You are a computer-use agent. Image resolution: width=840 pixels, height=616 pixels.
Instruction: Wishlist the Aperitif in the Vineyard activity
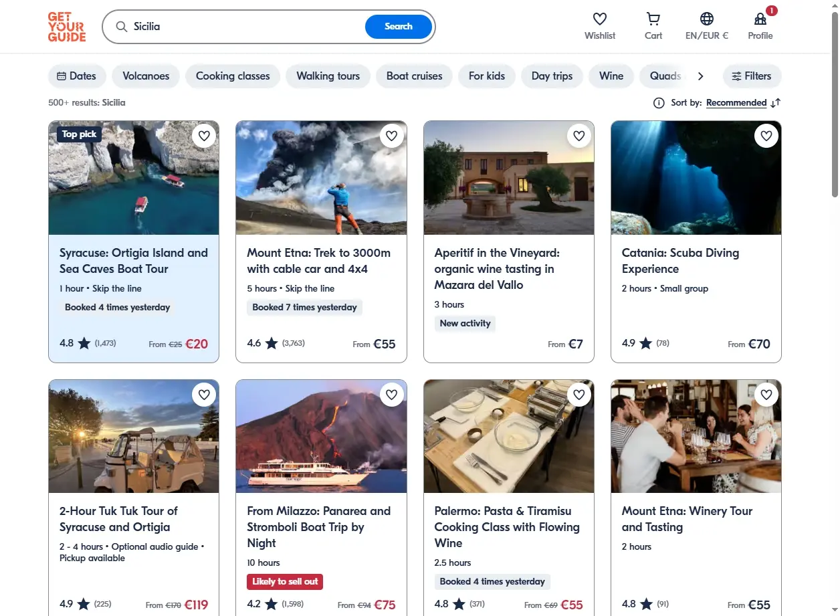579,136
